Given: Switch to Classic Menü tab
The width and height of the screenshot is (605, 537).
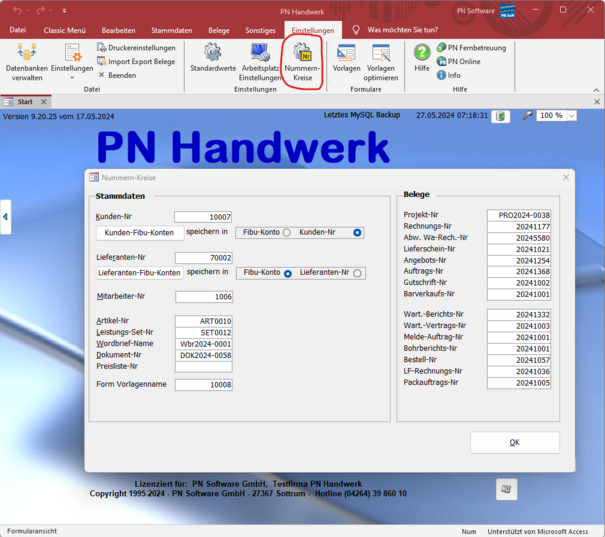Looking at the screenshot, I should click(64, 30).
